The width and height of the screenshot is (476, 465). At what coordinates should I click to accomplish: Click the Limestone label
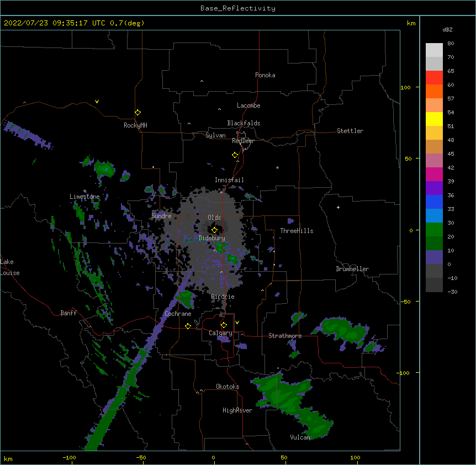(x=84, y=197)
